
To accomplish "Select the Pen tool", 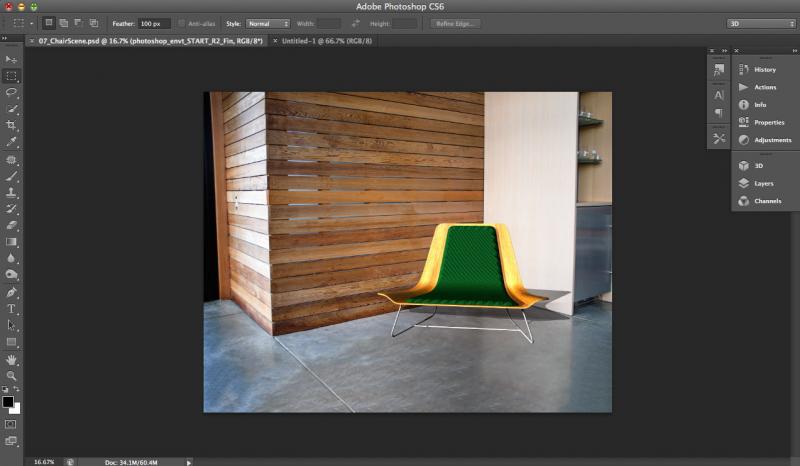I will tap(12, 292).
